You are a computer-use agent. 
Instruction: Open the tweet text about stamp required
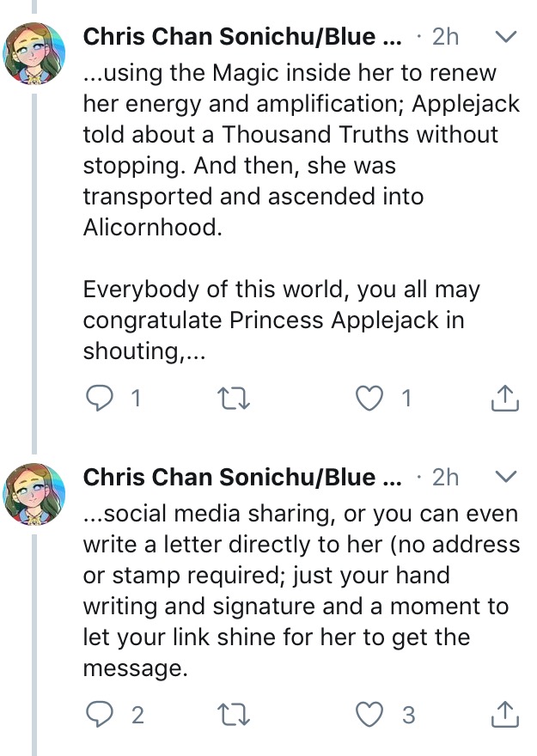coord(302,591)
